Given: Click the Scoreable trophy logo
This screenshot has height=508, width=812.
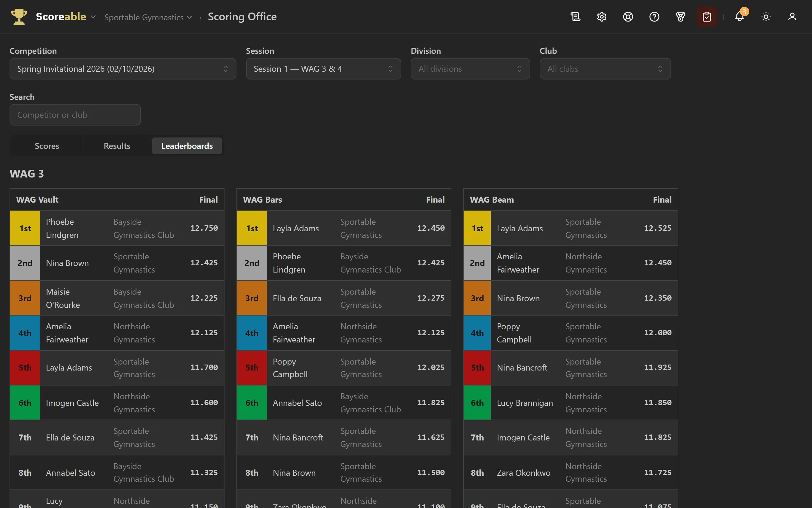Looking at the screenshot, I should click(x=19, y=16).
